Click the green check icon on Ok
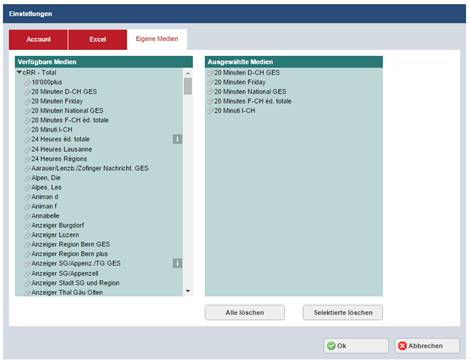This screenshot has height=363, width=469. click(x=331, y=346)
